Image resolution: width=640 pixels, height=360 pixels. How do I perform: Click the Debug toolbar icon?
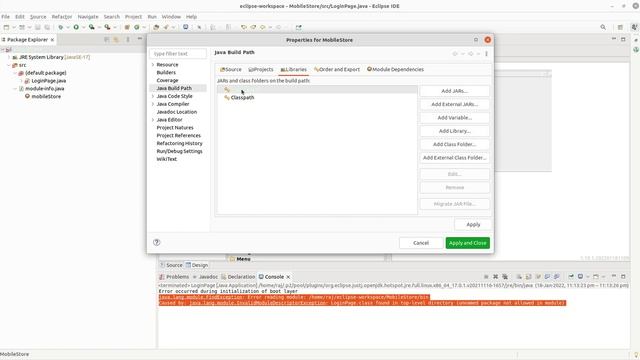point(60,27)
